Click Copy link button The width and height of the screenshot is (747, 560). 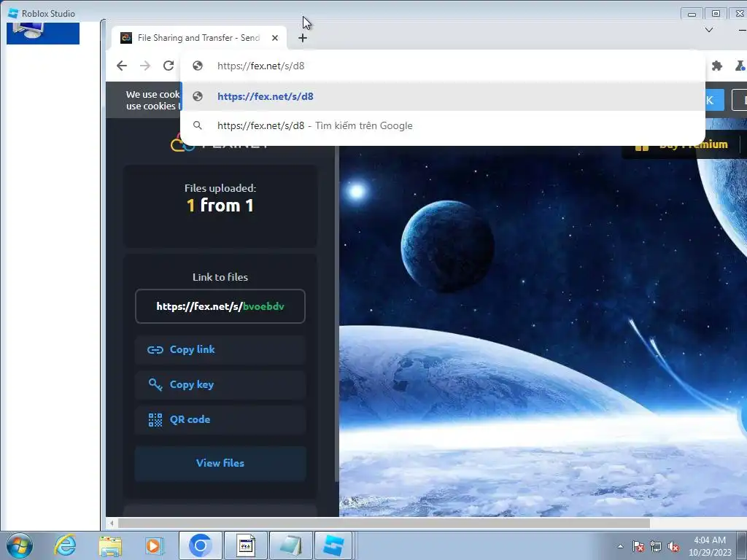pos(220,349)
